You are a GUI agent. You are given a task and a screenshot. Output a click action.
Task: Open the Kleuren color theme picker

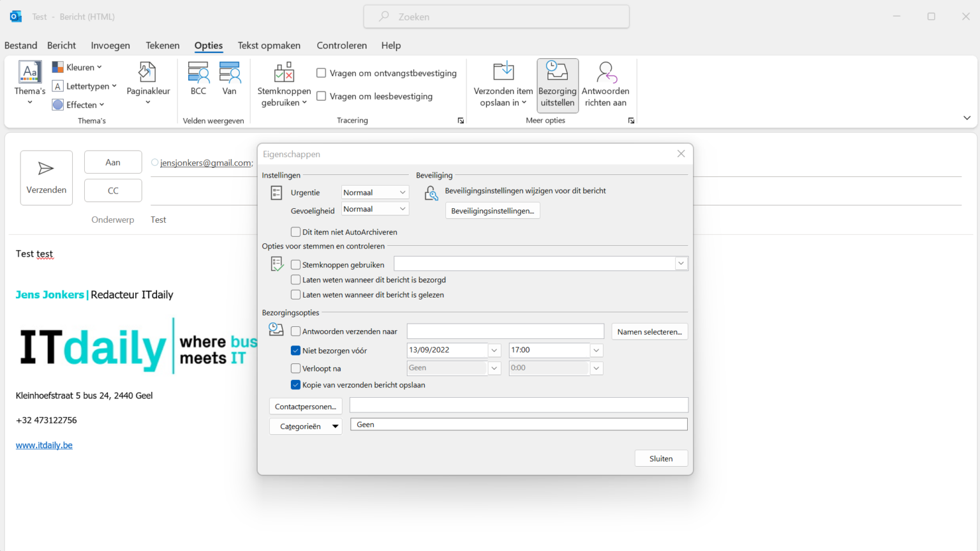(x=78, y=66)
